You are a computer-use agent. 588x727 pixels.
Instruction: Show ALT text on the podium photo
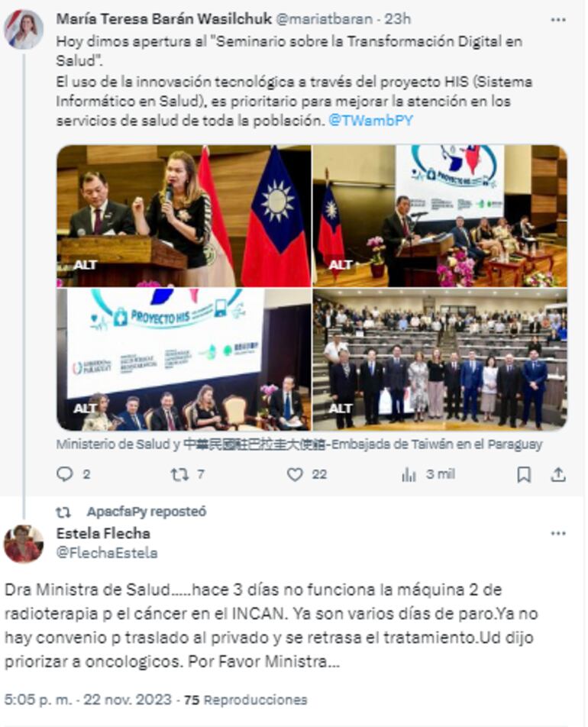tap(85, 265)
